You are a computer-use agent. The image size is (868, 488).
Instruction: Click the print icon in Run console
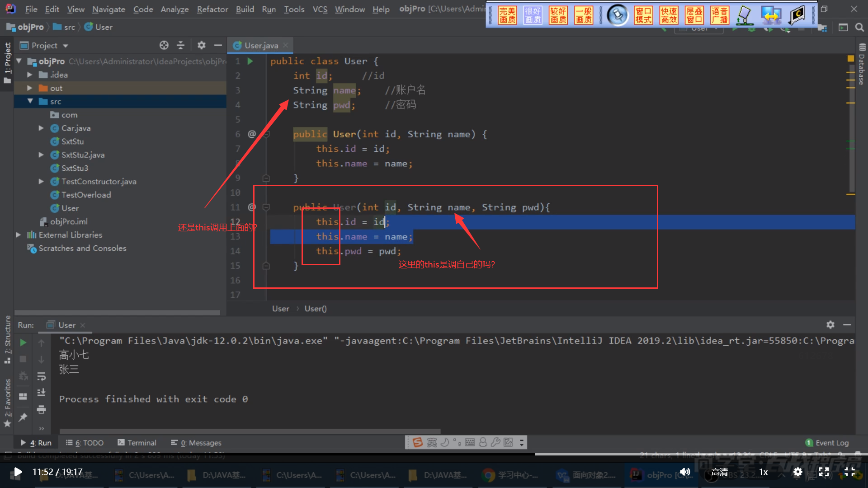click(x=41, y=409)
